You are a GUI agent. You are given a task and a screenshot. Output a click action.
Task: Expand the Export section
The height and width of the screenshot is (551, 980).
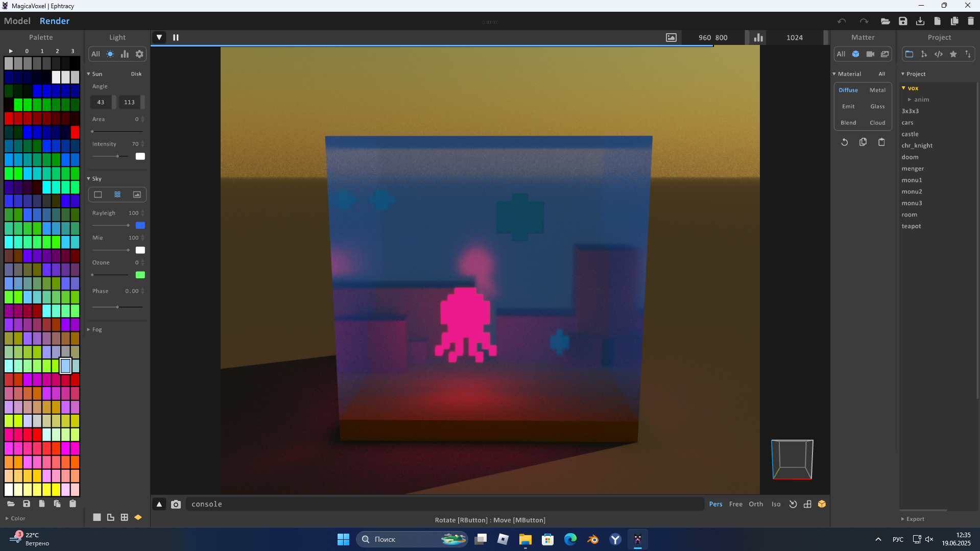902,519
